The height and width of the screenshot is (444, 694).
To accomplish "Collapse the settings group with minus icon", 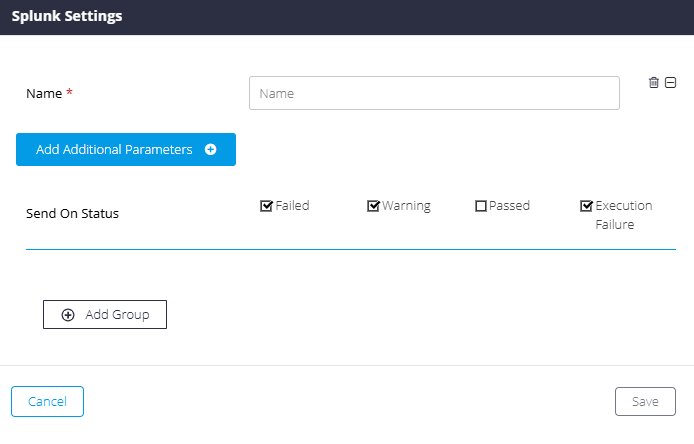I will [x=671, y=82].
